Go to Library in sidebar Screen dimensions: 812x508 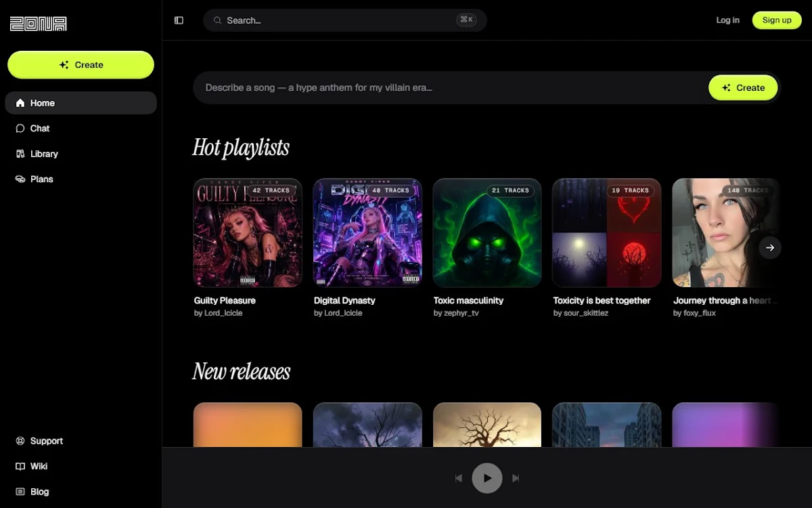pos(81,154)
